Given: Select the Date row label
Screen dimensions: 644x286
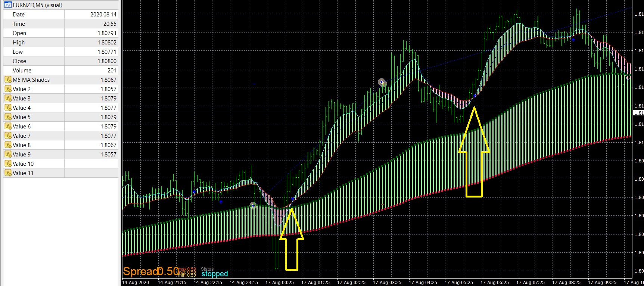Looking at the screenshot, I should [x=19, y=14].
